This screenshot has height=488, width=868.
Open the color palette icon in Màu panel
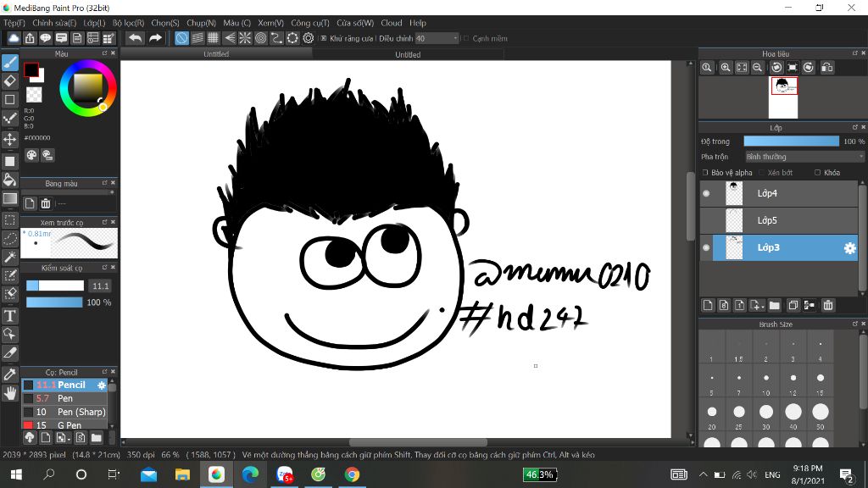[31, 156]
